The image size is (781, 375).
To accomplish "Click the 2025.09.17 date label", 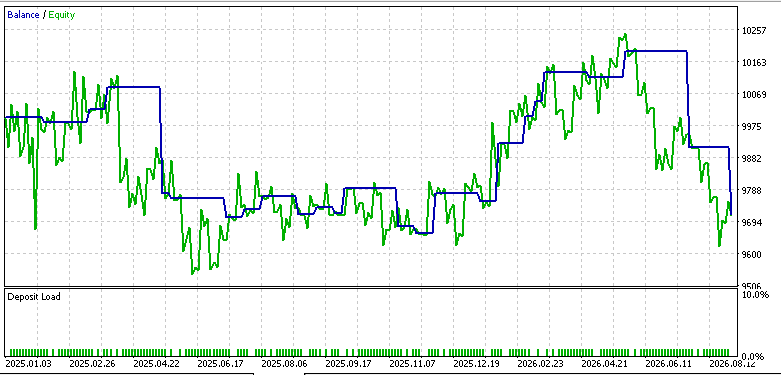I will click(348, 364).
